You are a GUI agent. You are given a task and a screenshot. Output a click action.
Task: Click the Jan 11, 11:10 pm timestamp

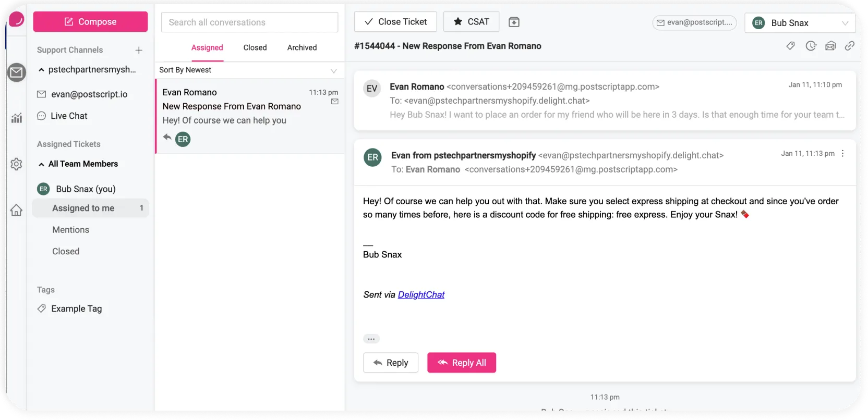[x=815, y=85]
